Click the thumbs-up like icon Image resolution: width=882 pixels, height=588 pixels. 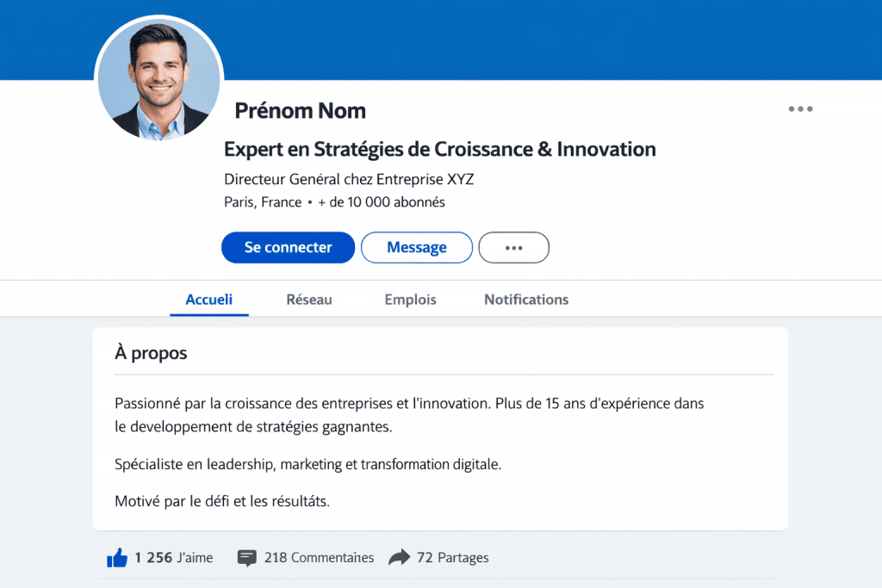pos(117,558)
